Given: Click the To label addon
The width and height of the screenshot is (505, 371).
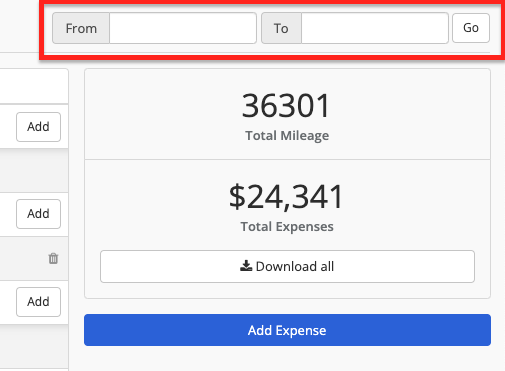Looking at the screenshot, I should coord(281,28).
